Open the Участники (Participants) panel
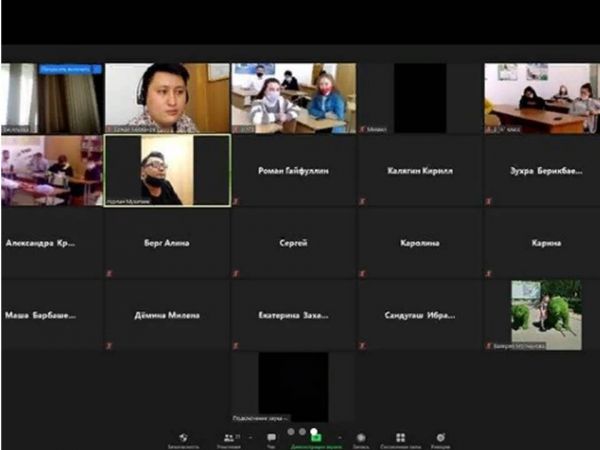Viewport: 600px width, 450px height. (230, 437)
